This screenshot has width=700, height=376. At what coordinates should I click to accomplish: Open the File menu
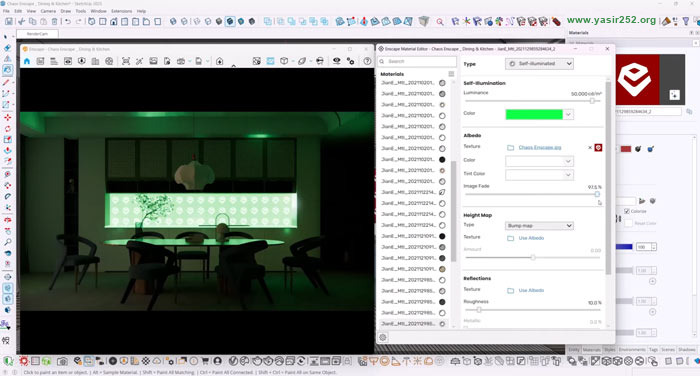6,11
